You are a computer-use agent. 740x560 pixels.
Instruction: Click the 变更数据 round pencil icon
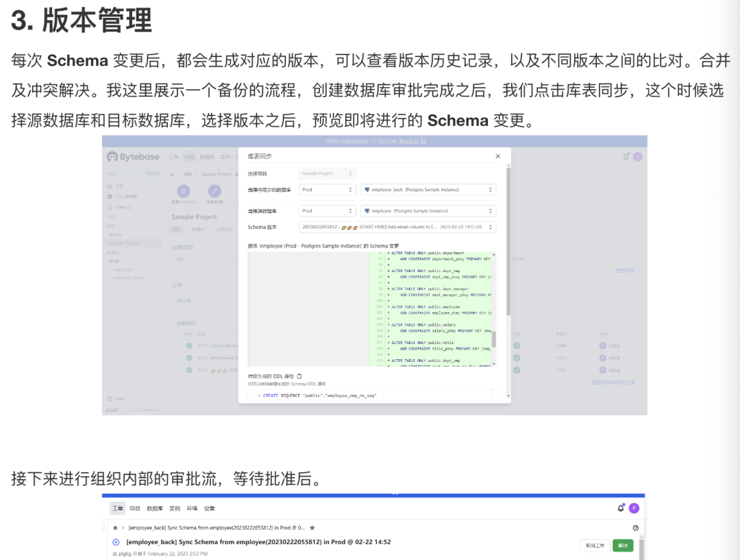point(214,191)
